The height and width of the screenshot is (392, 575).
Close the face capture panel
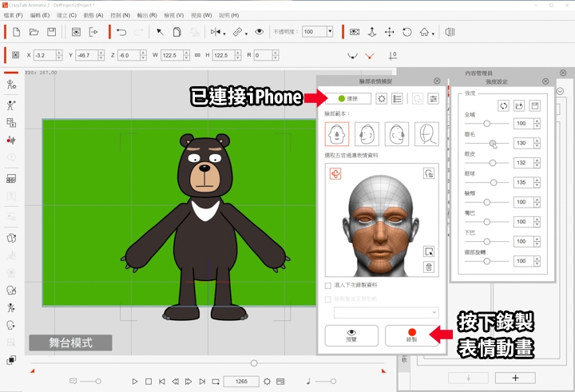[437, 81]
